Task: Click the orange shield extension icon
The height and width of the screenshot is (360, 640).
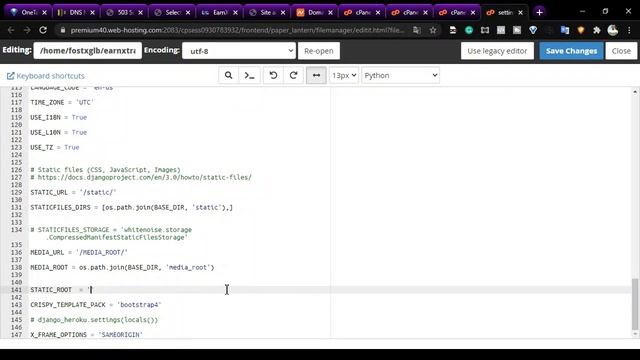Action: tap(581, 30)
